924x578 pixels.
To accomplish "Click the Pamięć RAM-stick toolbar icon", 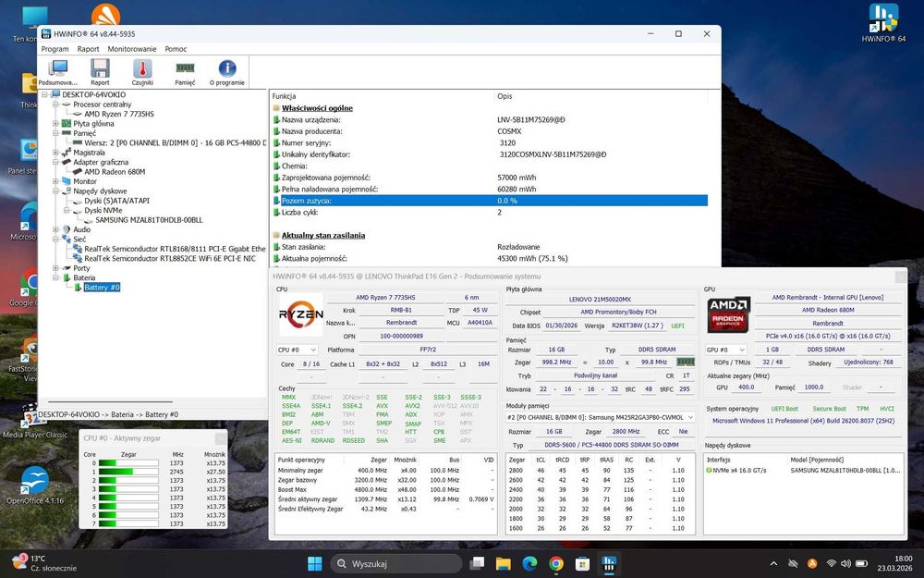I will (x=185, y=72).
